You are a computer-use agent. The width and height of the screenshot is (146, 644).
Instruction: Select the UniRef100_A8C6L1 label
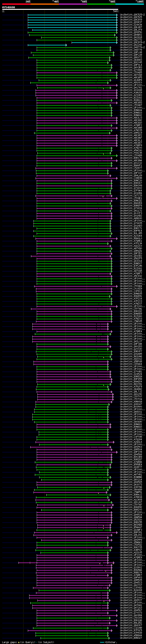pos(131,140)
